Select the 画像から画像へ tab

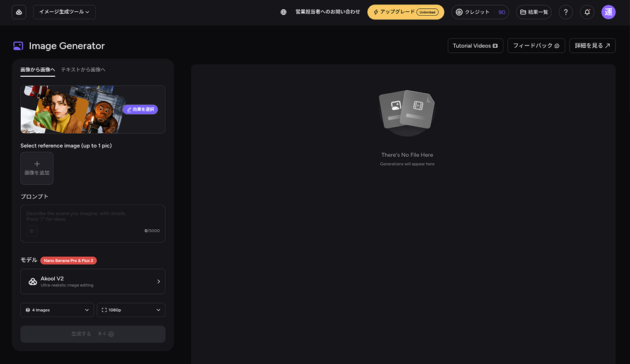click(x=38, y=69)
